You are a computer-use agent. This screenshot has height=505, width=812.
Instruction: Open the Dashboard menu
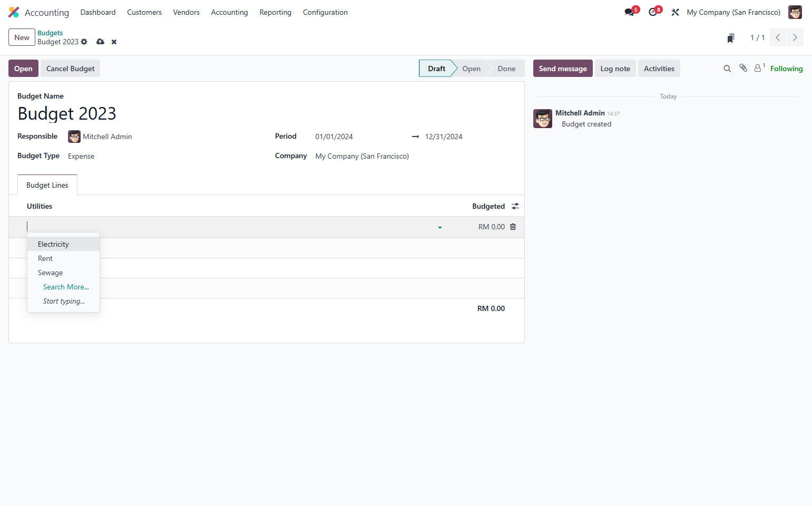pos(98,12)
